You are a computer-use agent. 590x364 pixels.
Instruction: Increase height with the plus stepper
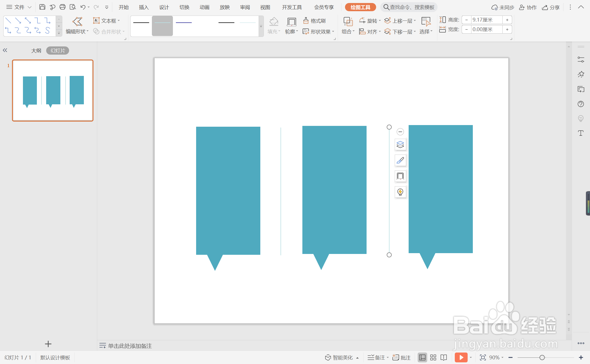(507, 20)
